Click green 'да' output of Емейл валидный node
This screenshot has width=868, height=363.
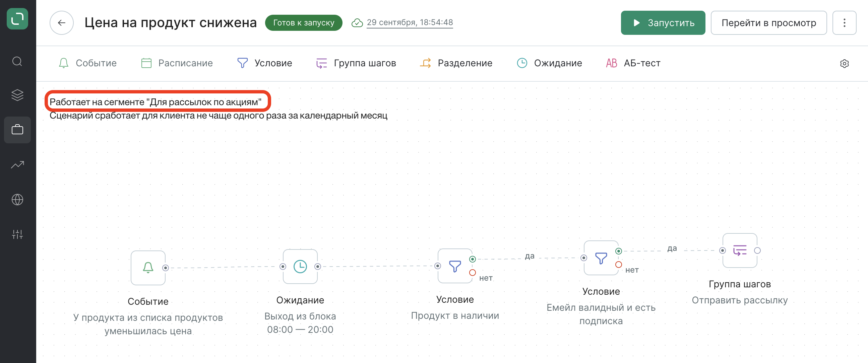[x=618, y=251]
